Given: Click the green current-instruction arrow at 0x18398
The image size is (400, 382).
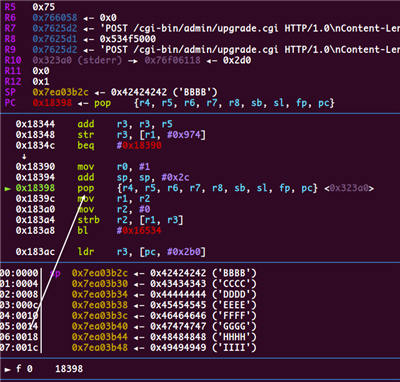Looking at the screenshot, I should [7, 189].
